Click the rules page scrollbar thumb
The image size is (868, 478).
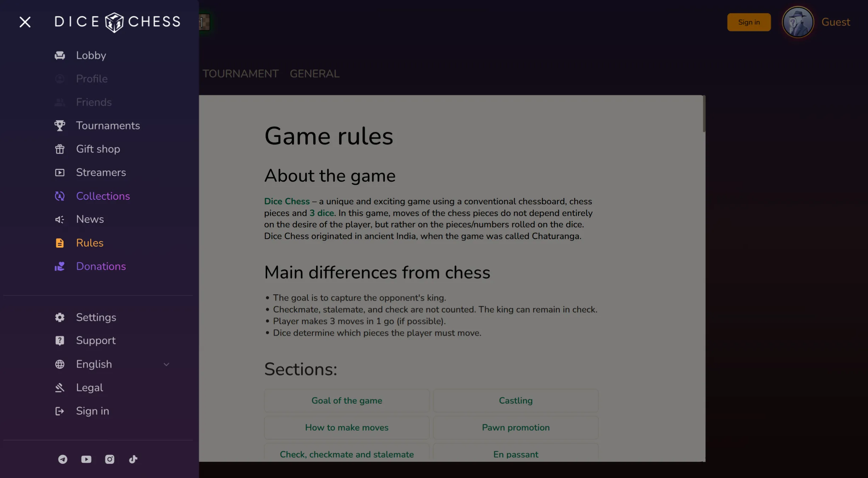(x=704, y=114)
